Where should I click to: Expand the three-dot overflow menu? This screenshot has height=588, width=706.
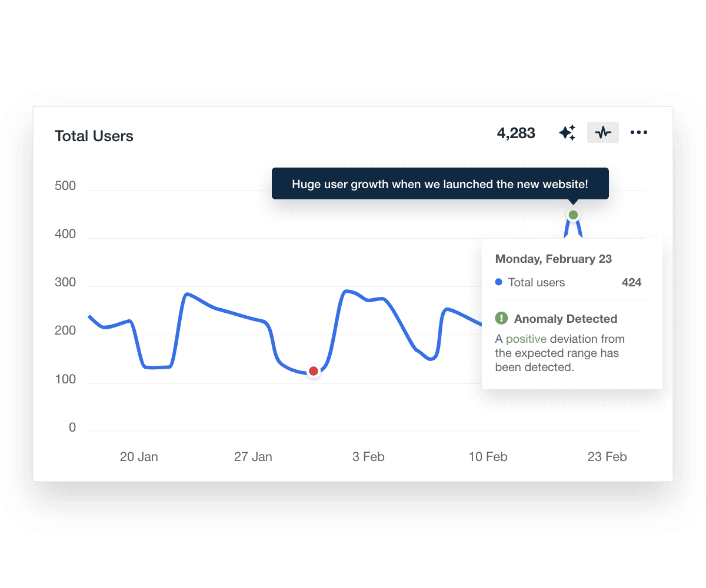[639, 132]
